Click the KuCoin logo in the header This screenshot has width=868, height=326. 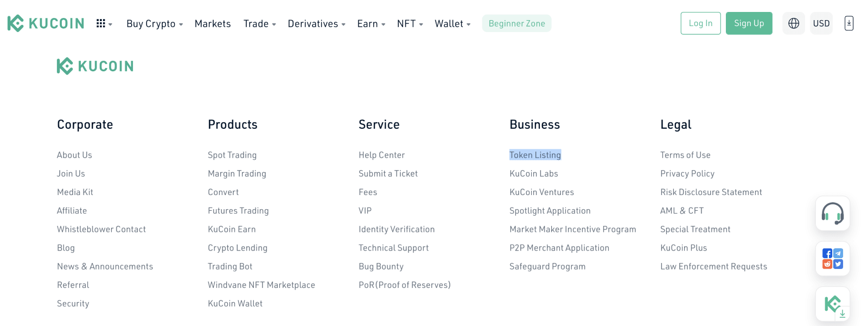click(x=46, y=23)
